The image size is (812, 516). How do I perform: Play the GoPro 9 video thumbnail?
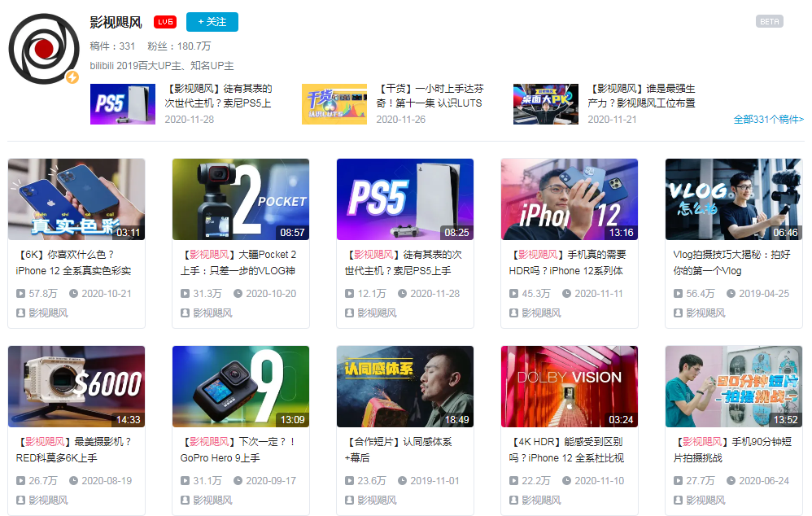pos(241,387)
